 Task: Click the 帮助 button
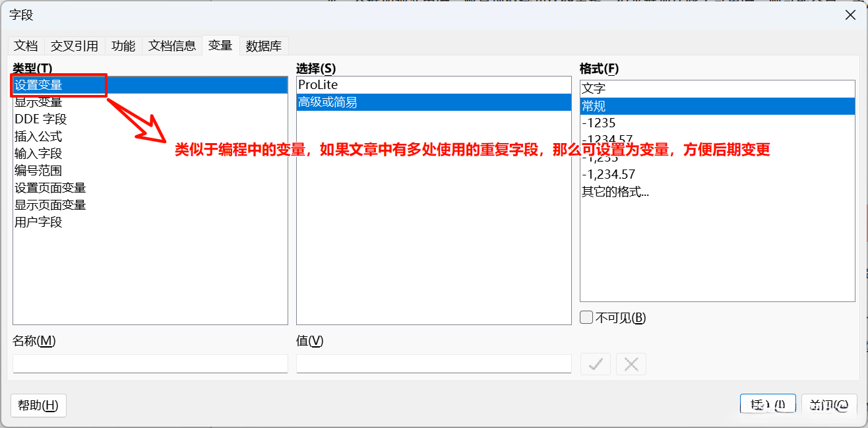38,405
